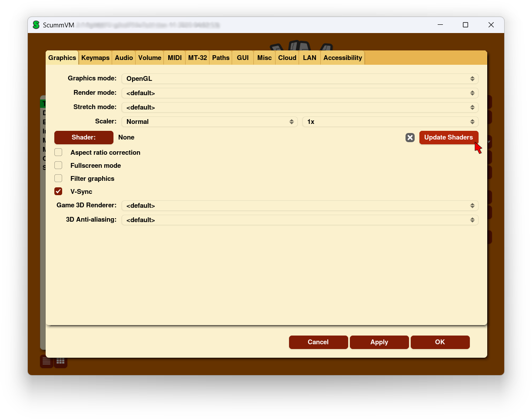Toggle Fullscreen mode checkbox
The height and width of the screenshot is (419, 532).
pyautogui.click(x=58, y=166)
